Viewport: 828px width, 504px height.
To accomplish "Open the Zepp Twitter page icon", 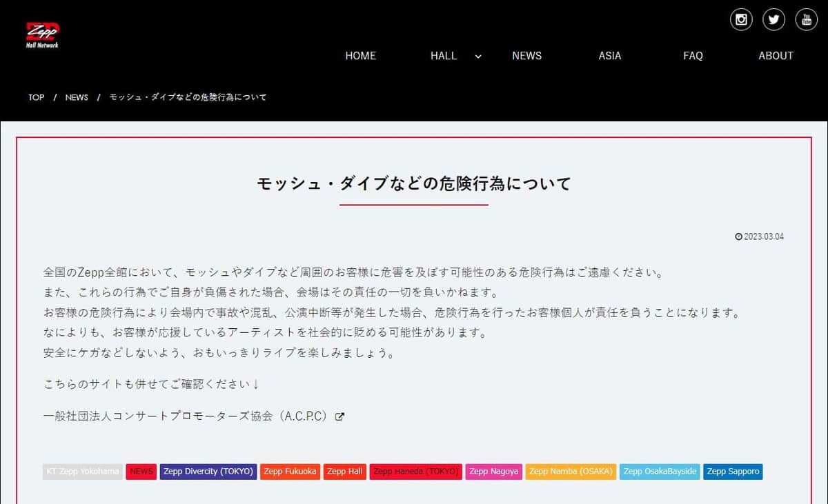I will point(773,19).
